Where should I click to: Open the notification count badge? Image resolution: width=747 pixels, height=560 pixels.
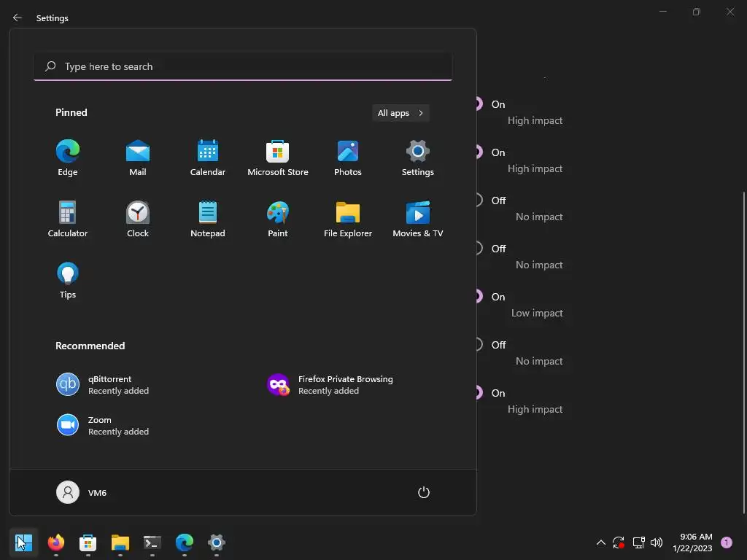pyautogui.click(x=727, y=542)
